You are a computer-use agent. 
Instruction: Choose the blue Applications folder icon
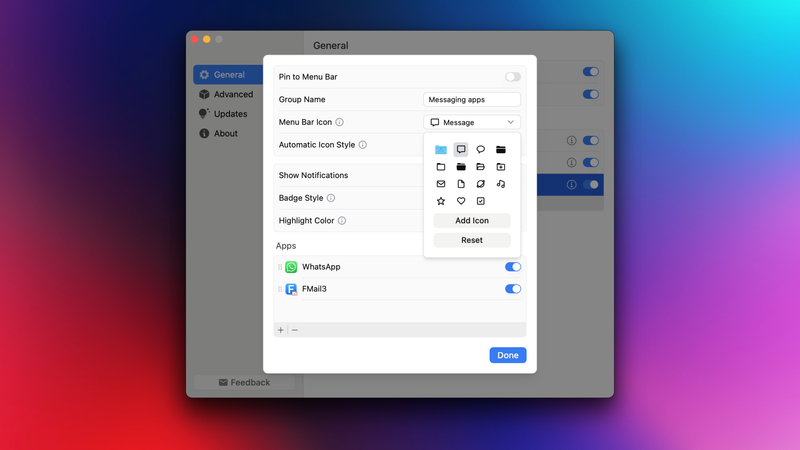click(441, 149)
